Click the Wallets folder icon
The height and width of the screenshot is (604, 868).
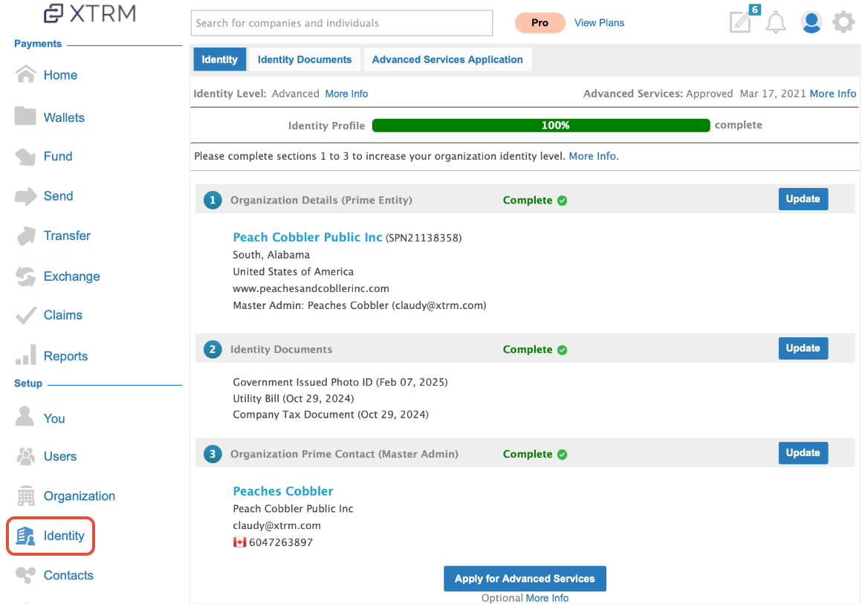[25, 116]
